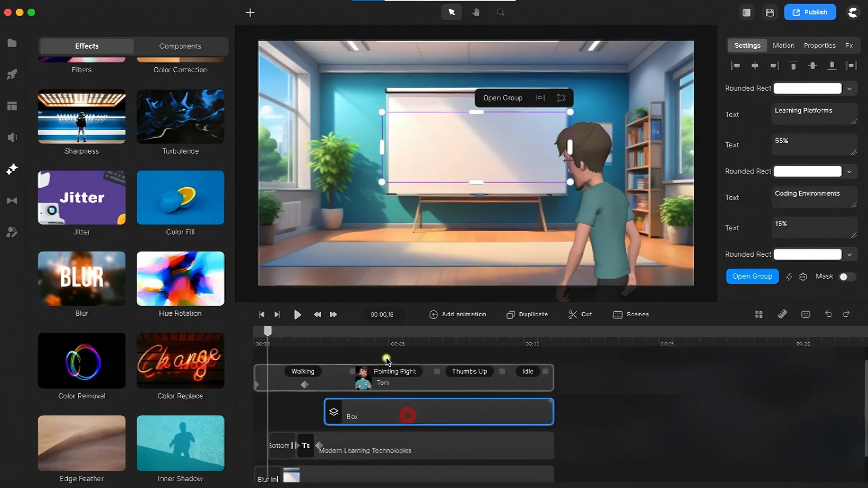Image resolution: width=868 pixels, height=488 pixels.
Task: Select the Blur effect thumbnail
Action: 82,278
